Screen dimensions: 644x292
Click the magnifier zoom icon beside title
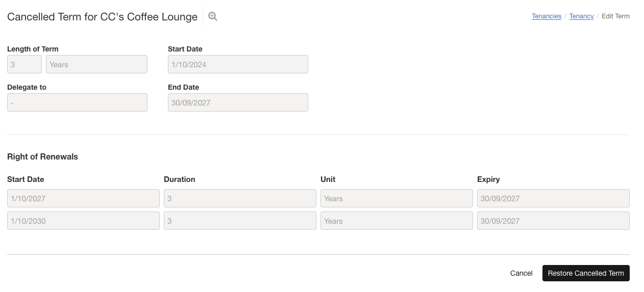[x=213, y=16]
